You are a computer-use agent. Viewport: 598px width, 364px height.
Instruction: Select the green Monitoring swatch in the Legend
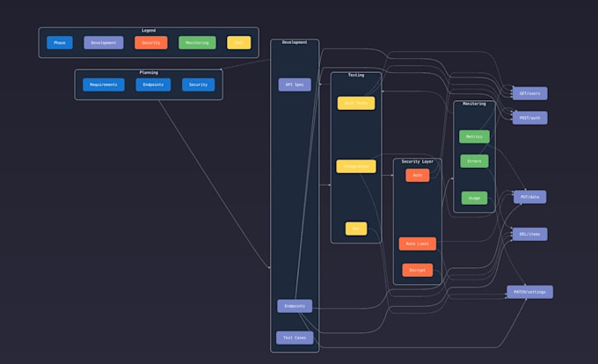197,43
